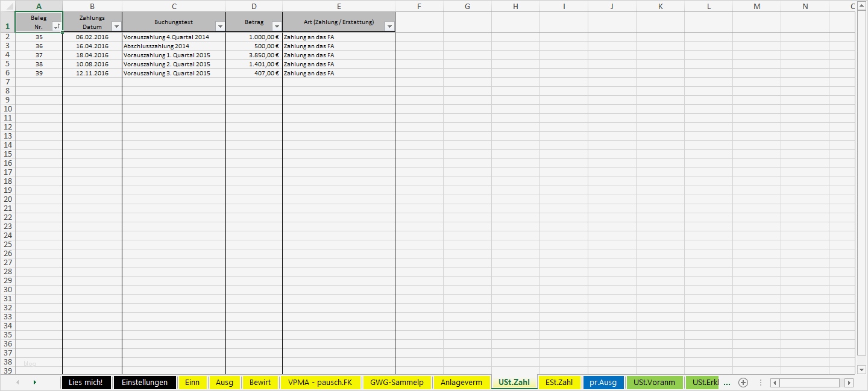868x391 pixels.
Task: Open the Beleg Nr. filter dropdown
Action: pyautogui.click(x=57, y=27)
